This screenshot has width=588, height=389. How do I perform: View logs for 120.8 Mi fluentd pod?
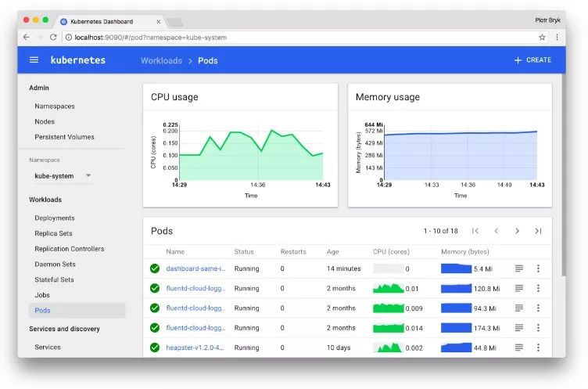[519, 288]
